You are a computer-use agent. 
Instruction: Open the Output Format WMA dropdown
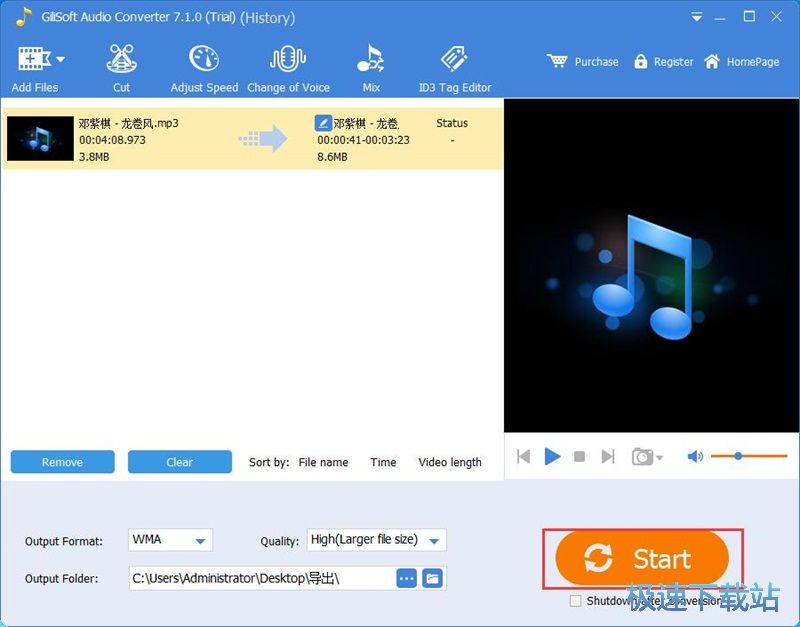point(170,540)
